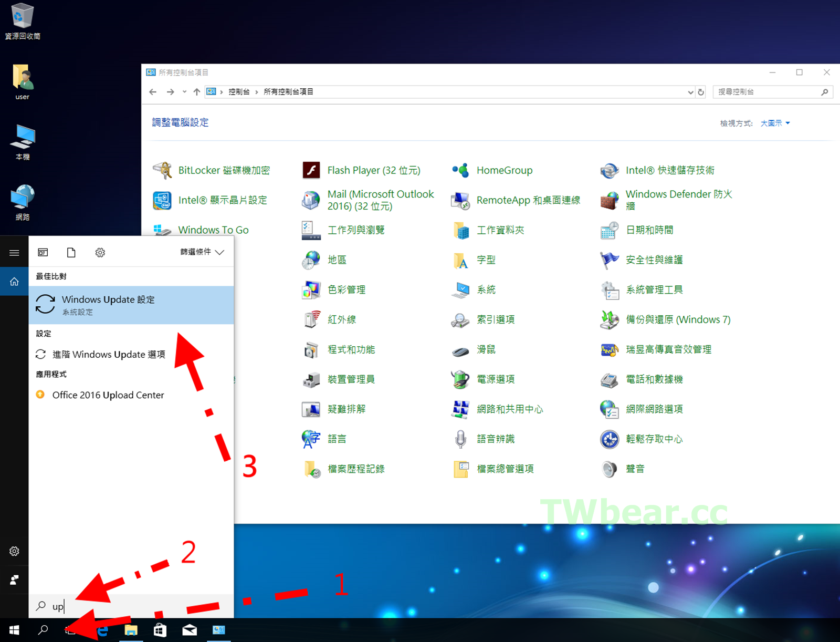The width and height of the screenshot is (840, 642).
Task: Open 瑞昱高傳真音效管理 icon
Action: pyautogui.click(x=610, y=349)
